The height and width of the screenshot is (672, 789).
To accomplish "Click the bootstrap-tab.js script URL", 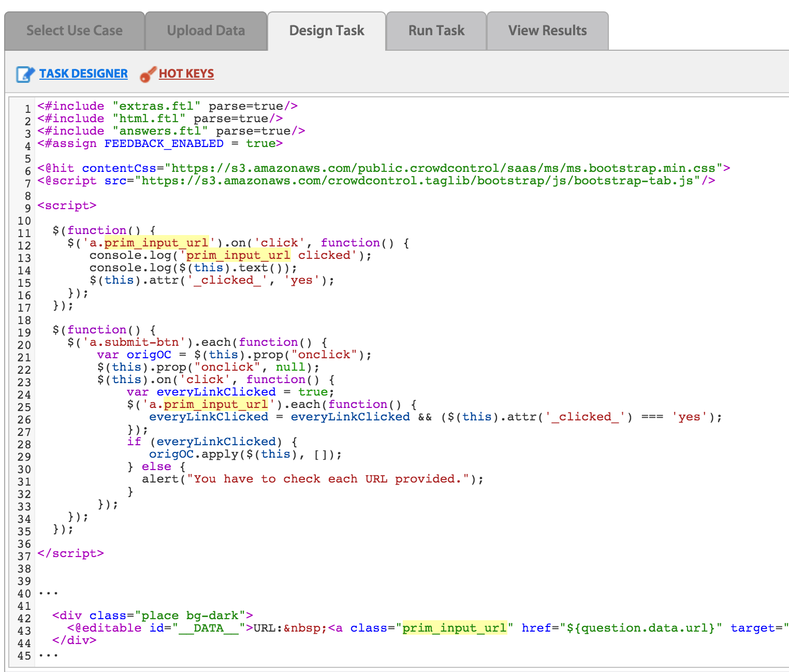I will pos(418,181).
